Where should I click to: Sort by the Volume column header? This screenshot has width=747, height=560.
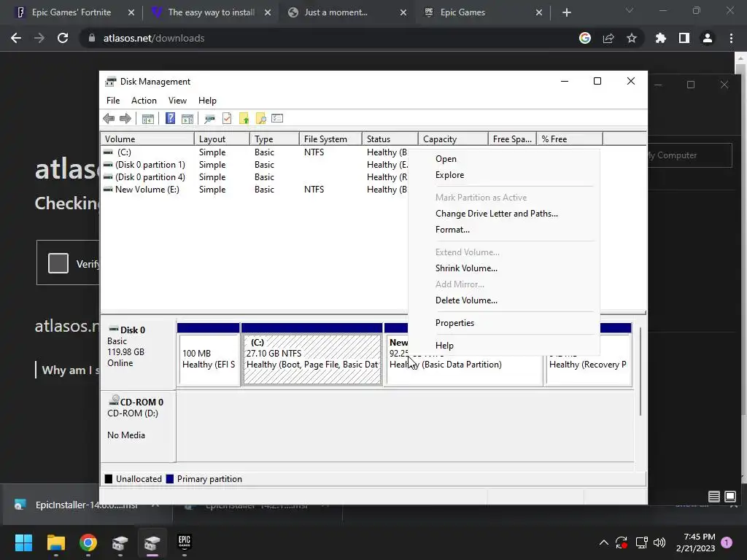point(147,139)
